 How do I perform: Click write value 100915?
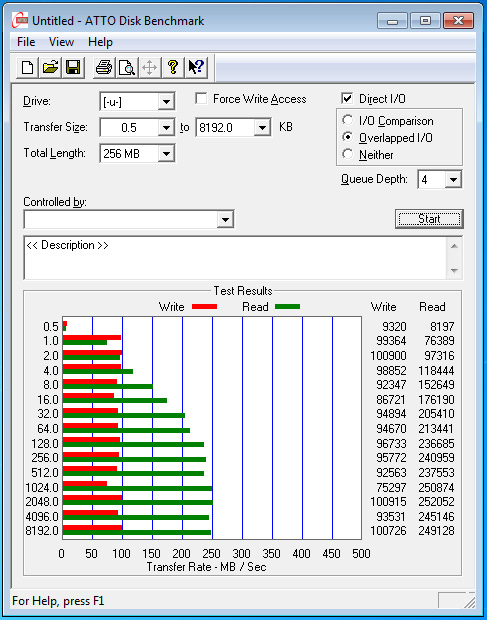[388, 502]
